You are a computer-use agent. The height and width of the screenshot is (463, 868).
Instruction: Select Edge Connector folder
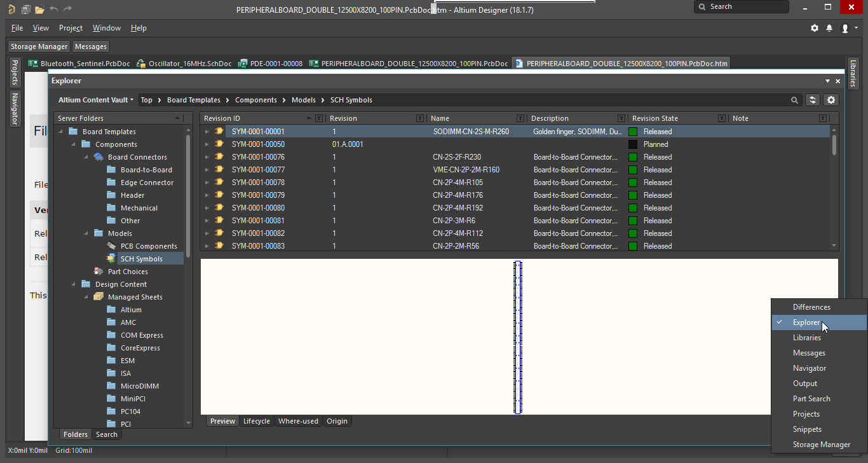click(x=147, y=183)
